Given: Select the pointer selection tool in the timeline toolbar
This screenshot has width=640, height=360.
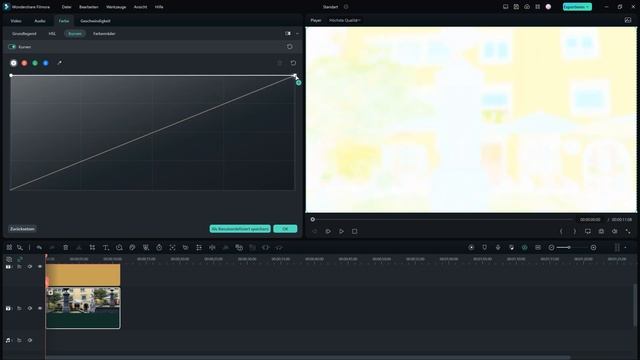Looking at the screenshot, I should pyautogui.click(x=20, y=247).
